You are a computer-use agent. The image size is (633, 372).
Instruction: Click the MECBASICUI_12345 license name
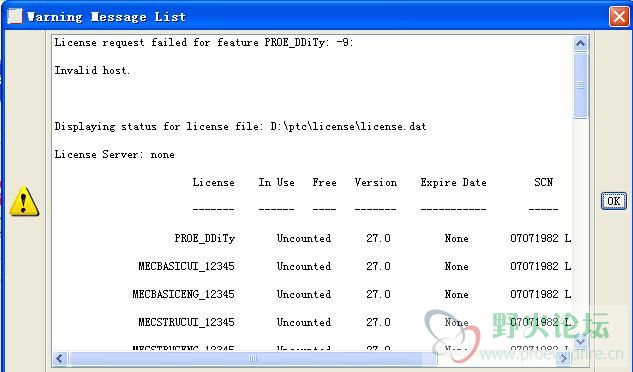point(187,266)
